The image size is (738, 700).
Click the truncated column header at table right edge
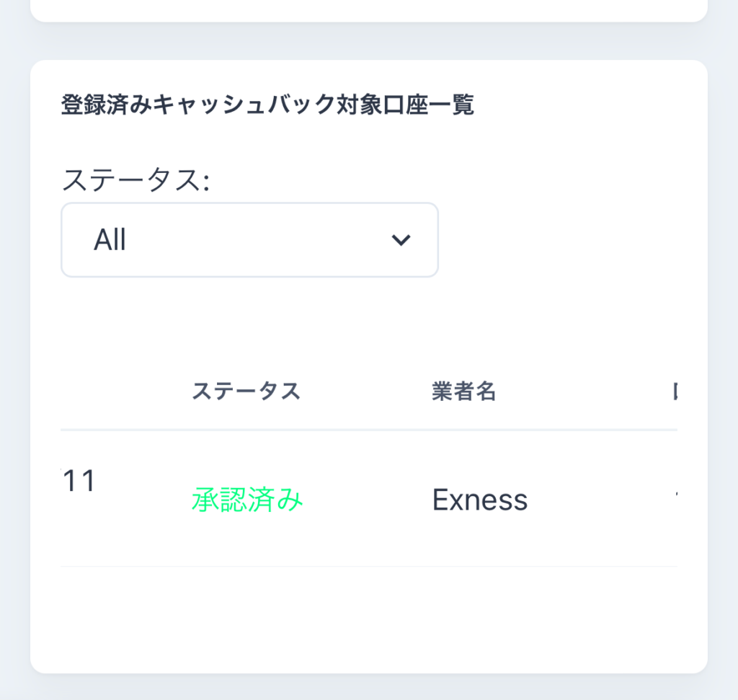click(x=676, y=391)
